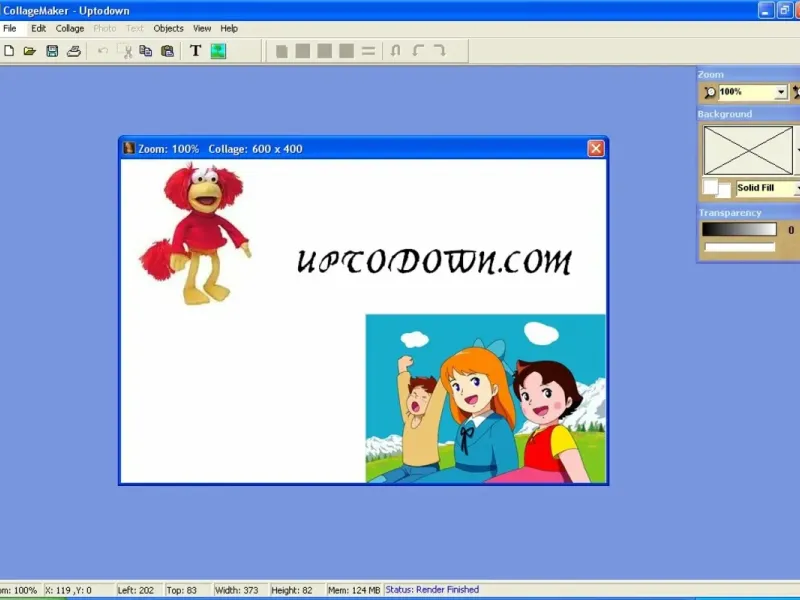Open the Edit menu
Image resolution: width=800 pixels, height=600 pixels.
(x=38, y=29)
